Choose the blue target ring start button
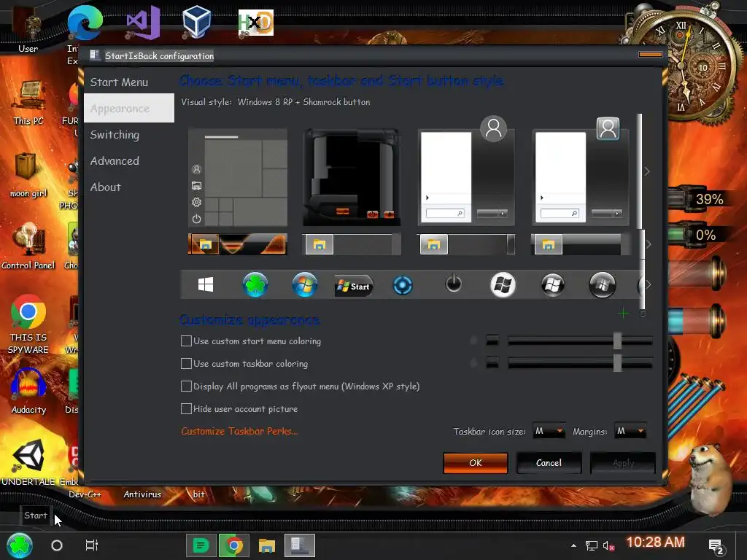Screen dimensions: 747x560 403,286
